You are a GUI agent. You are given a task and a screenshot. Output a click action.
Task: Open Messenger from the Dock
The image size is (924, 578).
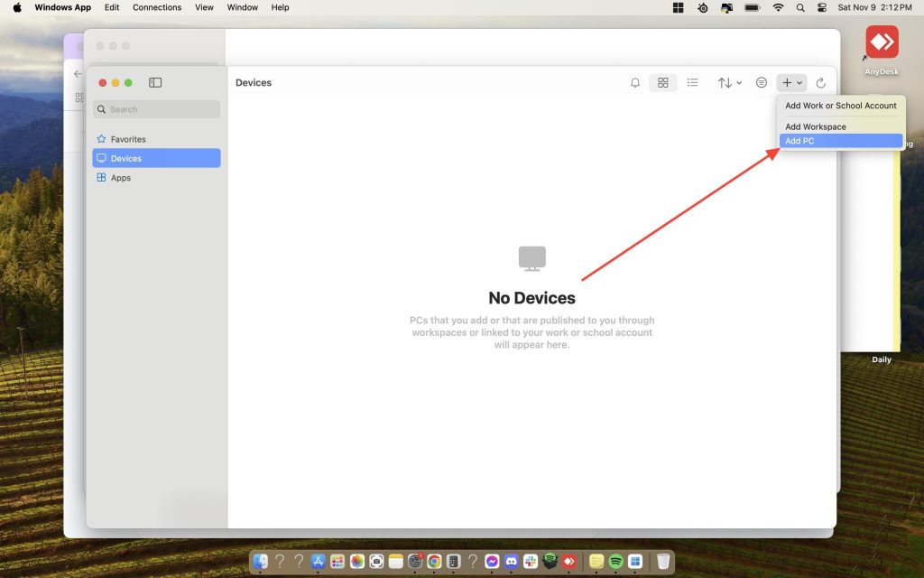tap(492, 561)
